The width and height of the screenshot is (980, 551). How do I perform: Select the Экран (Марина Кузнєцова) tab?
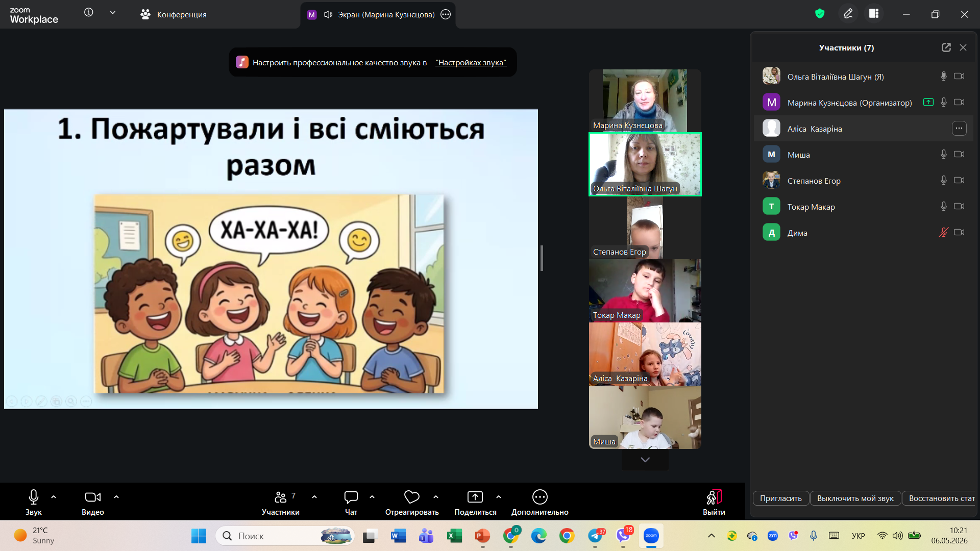point(378,14)
